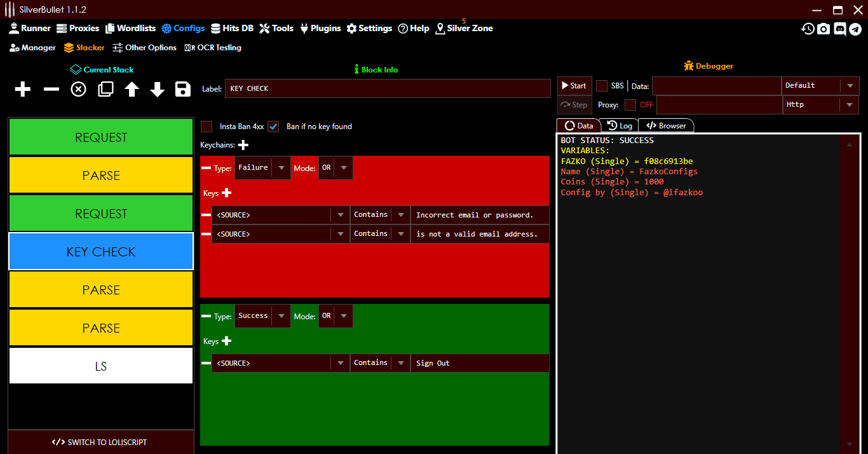Uncheck Ban if no key found
Screen dimensions: 868x454
click(273, 127)
